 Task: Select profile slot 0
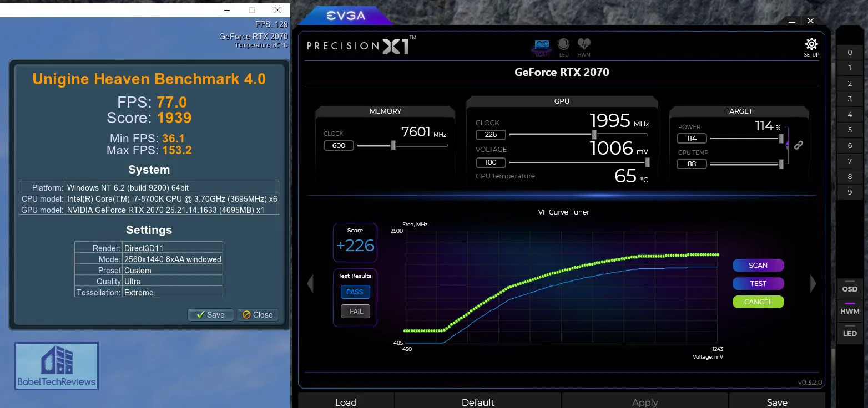tap(850, 53)
